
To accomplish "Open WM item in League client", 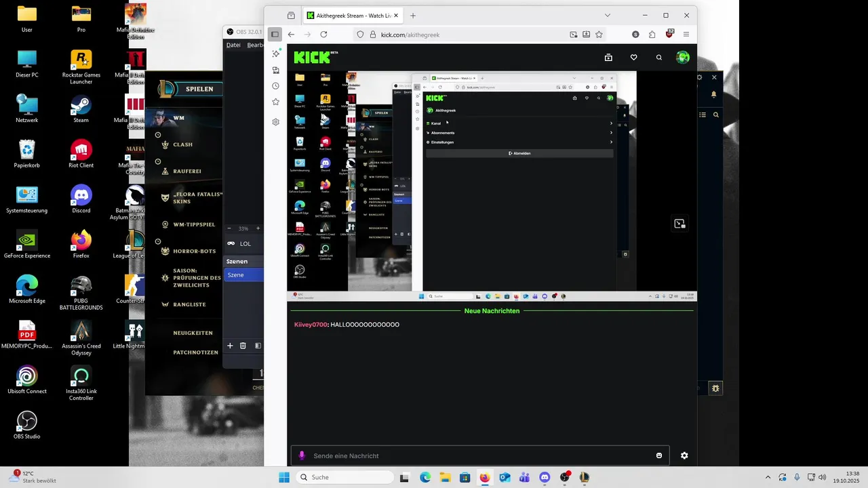I will 178,118.
